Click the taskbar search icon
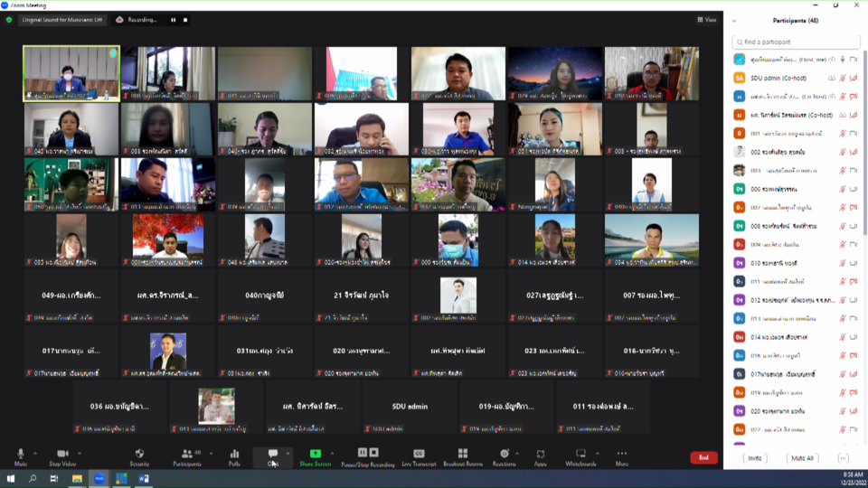The image size is (868, 488). [x=33, y=479]
